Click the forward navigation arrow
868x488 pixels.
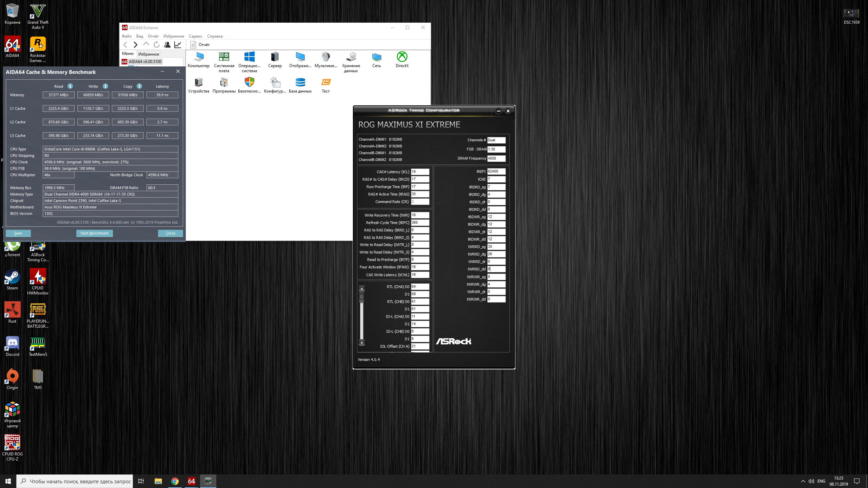136,44
